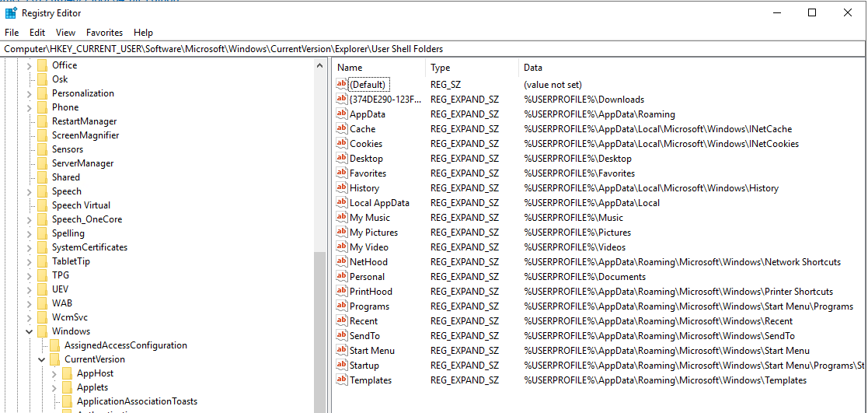868x413 pixels.
Task: Click the registry path address bar
Action: (434, 49)
